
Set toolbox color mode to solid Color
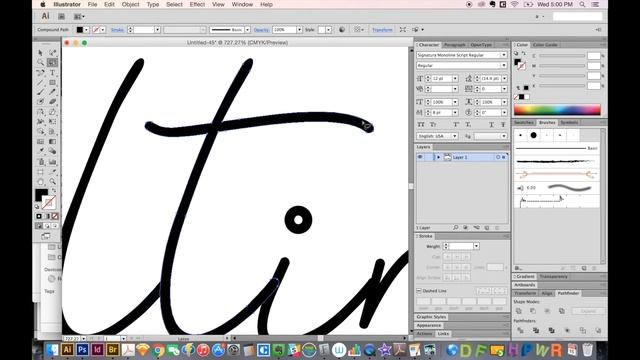pyautogui.click(x=39, y=216)
